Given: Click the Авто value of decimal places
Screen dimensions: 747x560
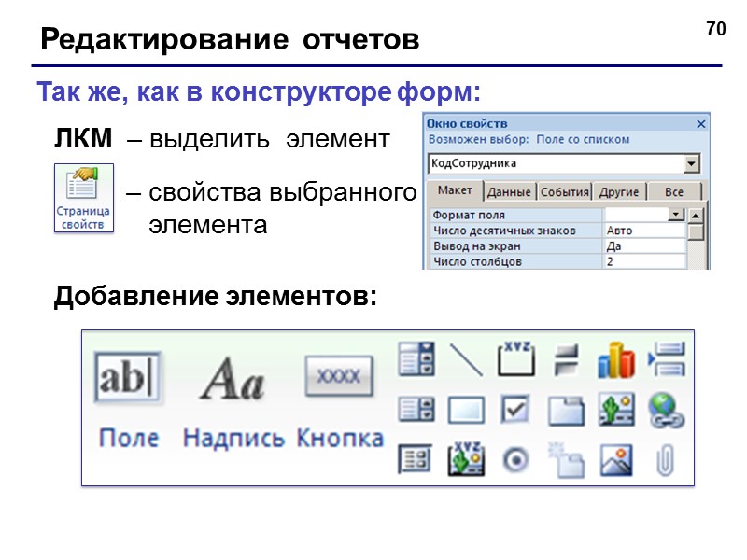Looking at the screenshot, I should tap(645, 231).
